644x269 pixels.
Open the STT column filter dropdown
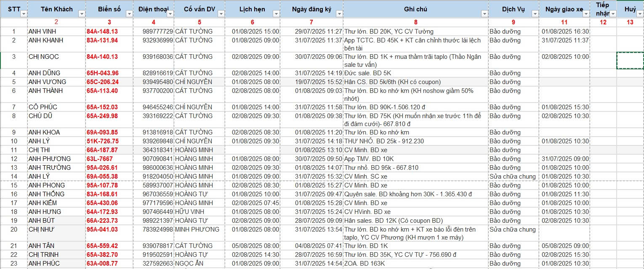[24, 14]
